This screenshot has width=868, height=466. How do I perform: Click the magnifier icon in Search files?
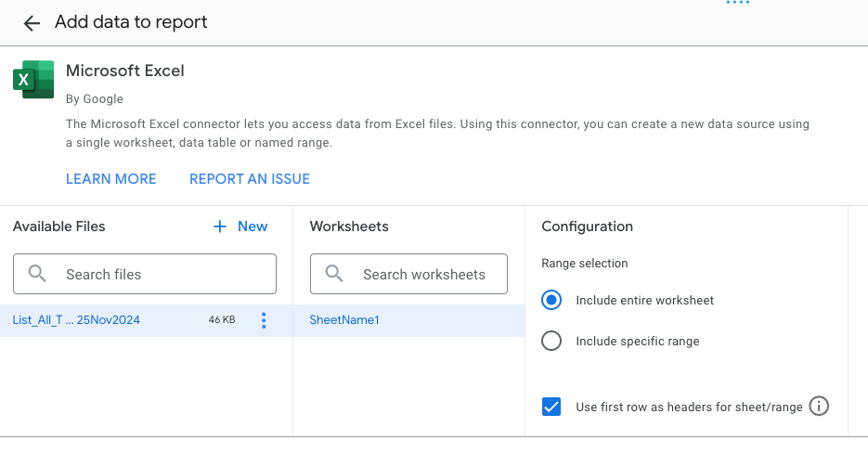tap(37, 274)
